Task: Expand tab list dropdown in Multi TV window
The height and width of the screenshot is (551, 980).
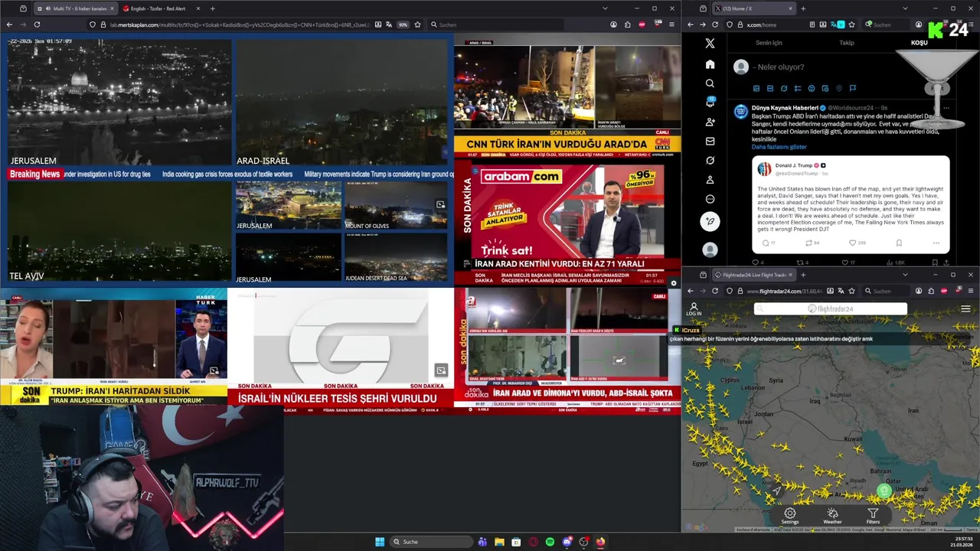Action: [605, 8]
